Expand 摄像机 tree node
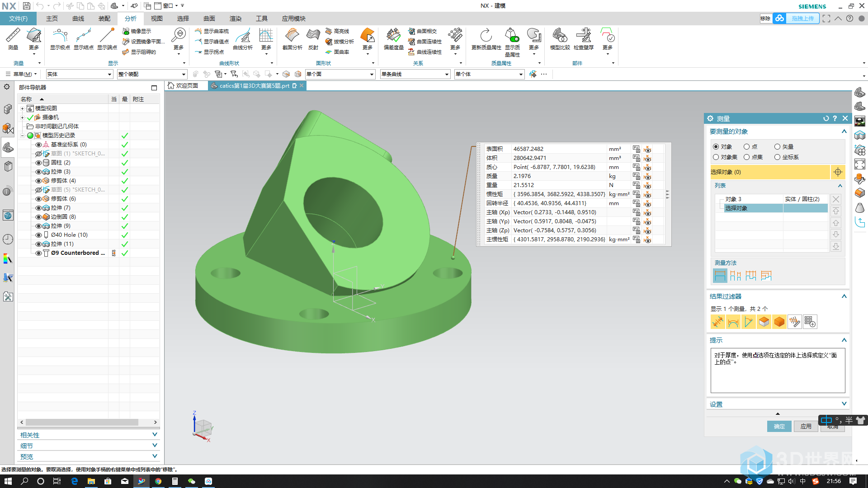Viewport: 868px width, 488px height. click(x=22, y=117)
